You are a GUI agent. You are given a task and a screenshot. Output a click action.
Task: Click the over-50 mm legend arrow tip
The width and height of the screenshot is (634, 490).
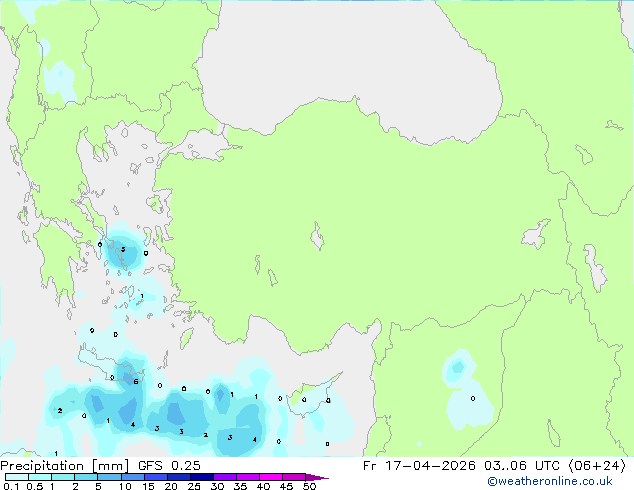click(x=317, y=477)
